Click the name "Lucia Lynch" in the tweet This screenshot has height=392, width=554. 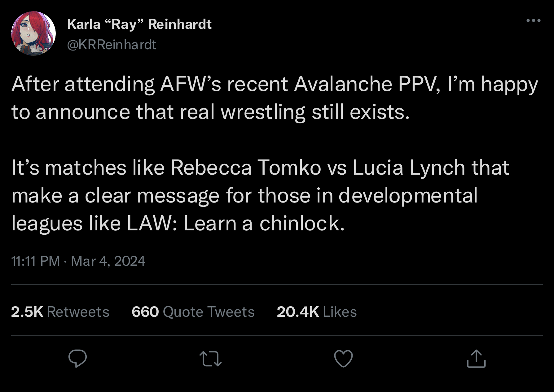(x=408, y=168)
